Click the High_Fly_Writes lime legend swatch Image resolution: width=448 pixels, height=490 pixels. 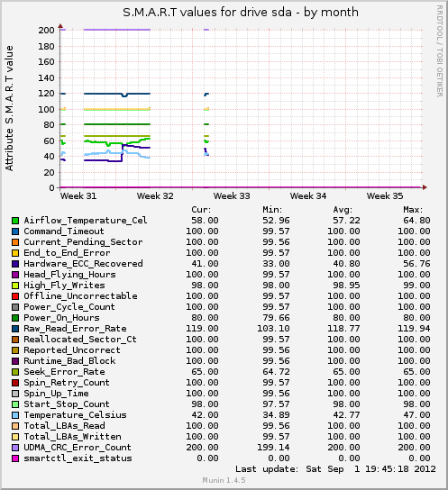(x=15, y=286)
